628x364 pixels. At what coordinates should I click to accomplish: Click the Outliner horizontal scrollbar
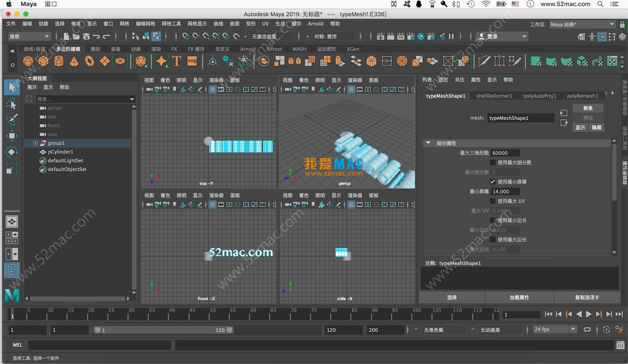(x=78, y=299)
